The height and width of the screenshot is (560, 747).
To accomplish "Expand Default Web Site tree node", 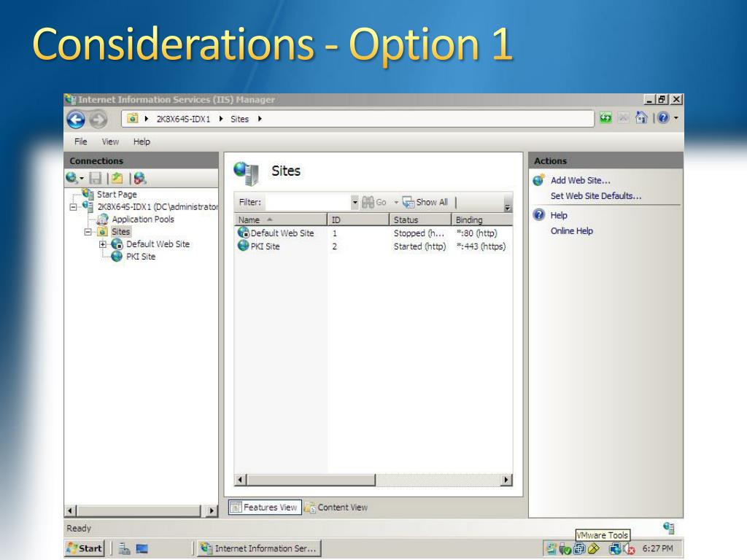I will click(x=102, y=244).
